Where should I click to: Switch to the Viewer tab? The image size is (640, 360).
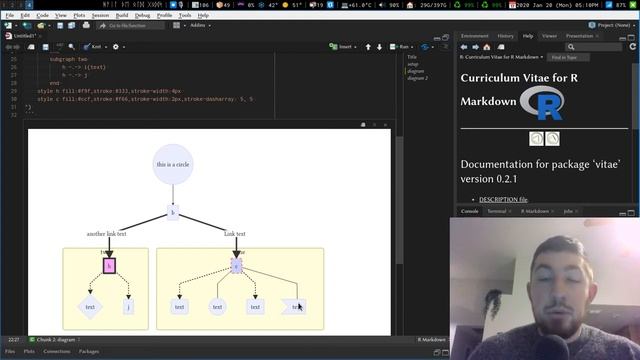point(549,36)
